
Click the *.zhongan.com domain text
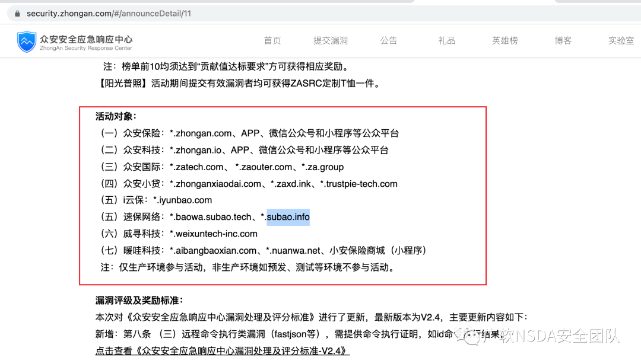[201, 133]
